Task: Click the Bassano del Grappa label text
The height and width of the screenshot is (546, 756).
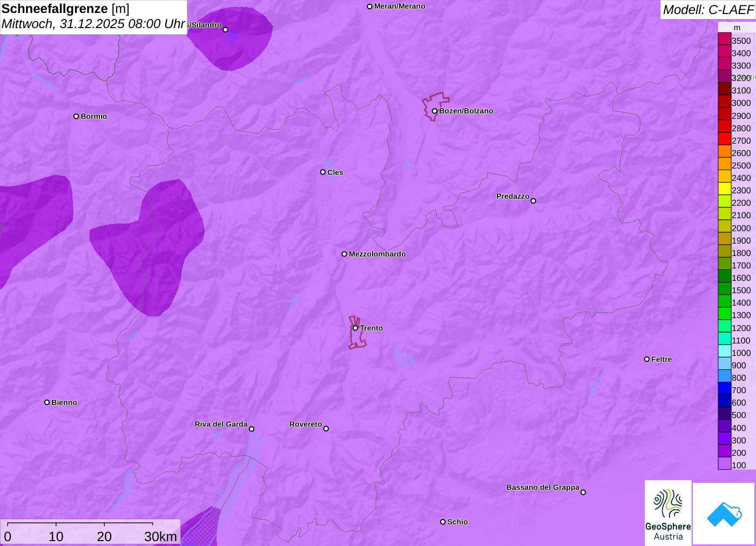Action: click(x=543, y=487)
